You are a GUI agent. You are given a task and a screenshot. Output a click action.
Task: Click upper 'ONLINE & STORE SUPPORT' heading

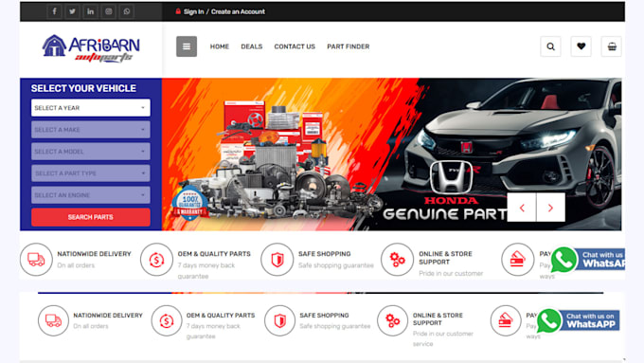[x=445, y=258]
